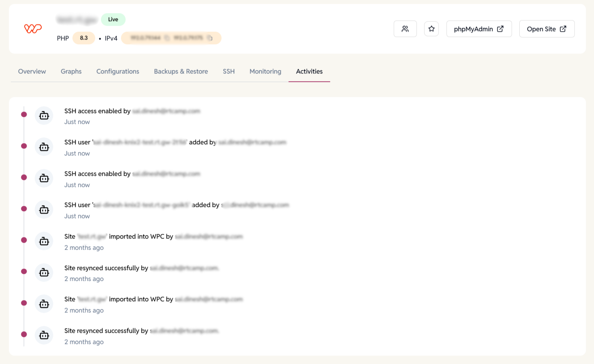Screen dimensions: 594x364
Task: Select the Graphs tab
Action: coord(71,71)
